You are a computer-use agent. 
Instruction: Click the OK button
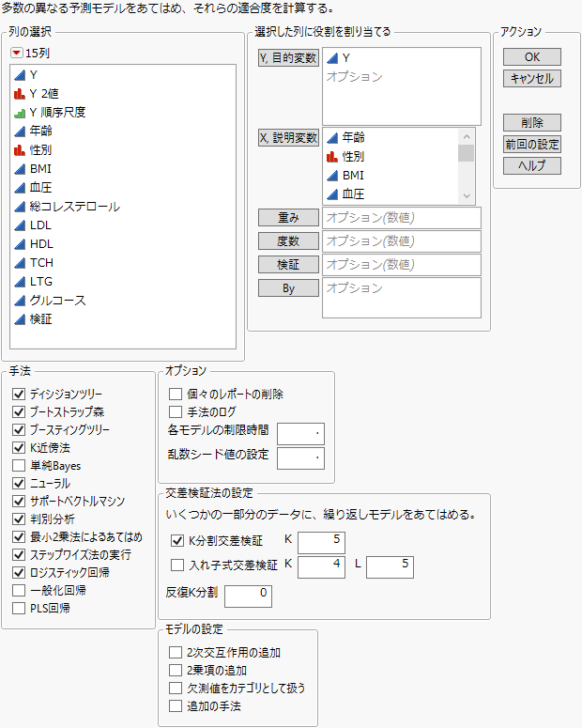(532, 57)
